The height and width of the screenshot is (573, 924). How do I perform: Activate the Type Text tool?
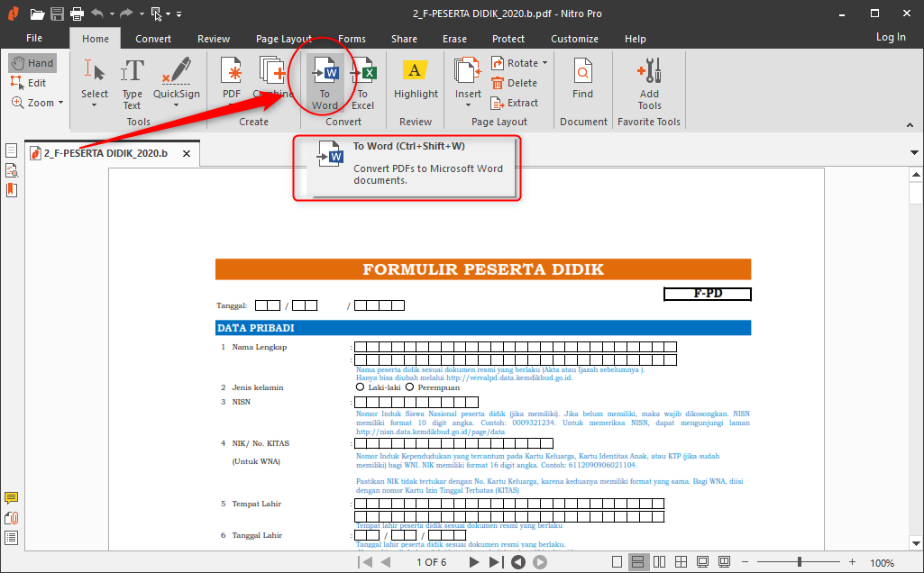pos(132,83)
